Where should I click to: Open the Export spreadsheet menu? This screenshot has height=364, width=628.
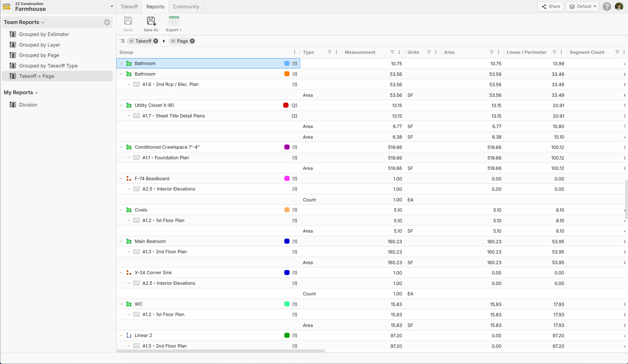pos(174,24)
